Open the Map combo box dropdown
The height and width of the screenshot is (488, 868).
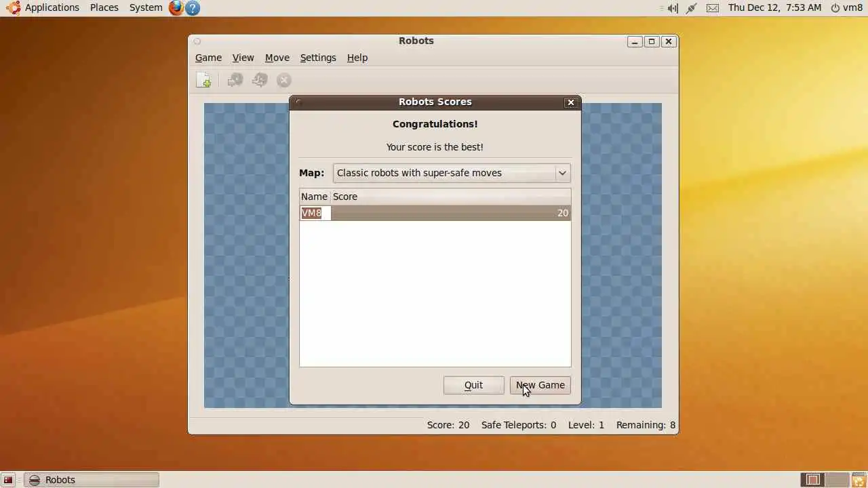[452, 173]
